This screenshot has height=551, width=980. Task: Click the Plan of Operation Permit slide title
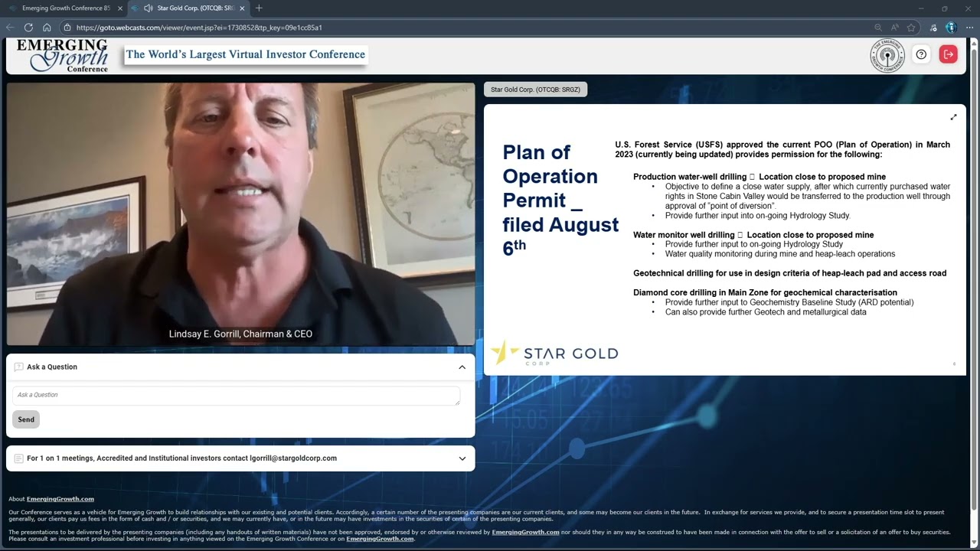click(x=560, y=199)
